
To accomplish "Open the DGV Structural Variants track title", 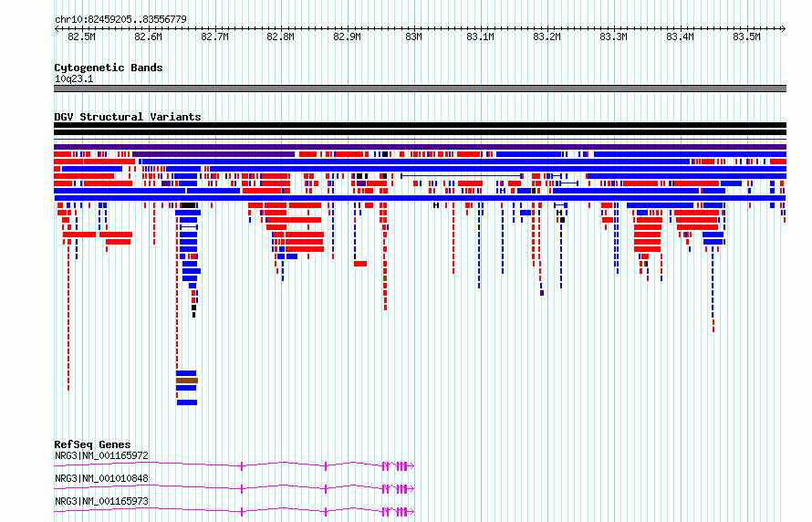I will click(128, 117).
